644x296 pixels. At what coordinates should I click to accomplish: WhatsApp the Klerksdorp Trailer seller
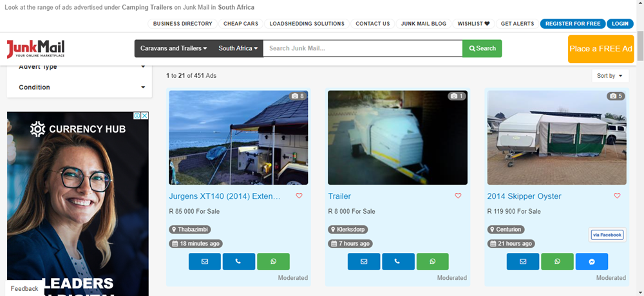432,261
